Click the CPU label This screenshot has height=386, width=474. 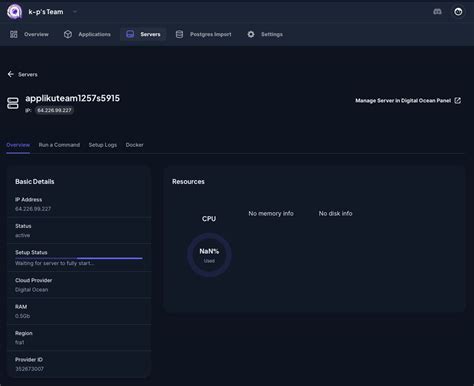(209, 219)
